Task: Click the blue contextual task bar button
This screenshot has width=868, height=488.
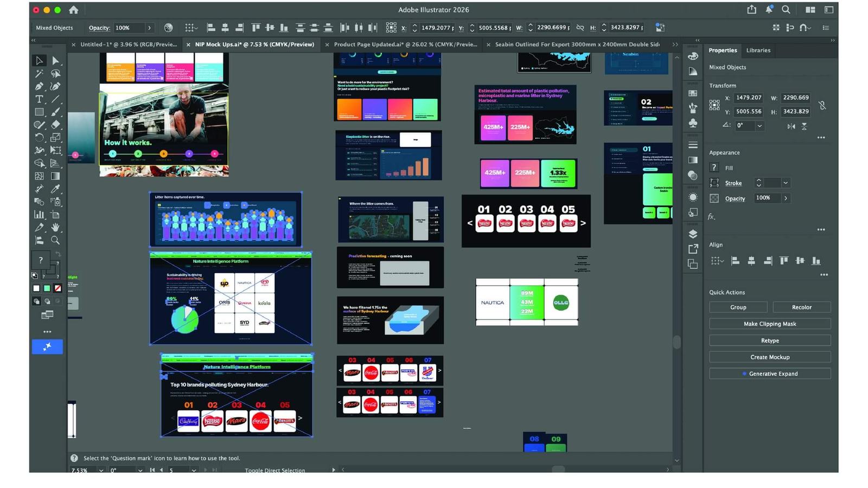Action: click(47, 346)
